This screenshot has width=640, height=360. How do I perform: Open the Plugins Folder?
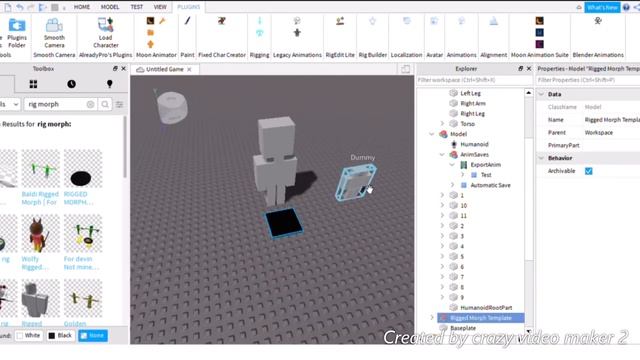17,33
